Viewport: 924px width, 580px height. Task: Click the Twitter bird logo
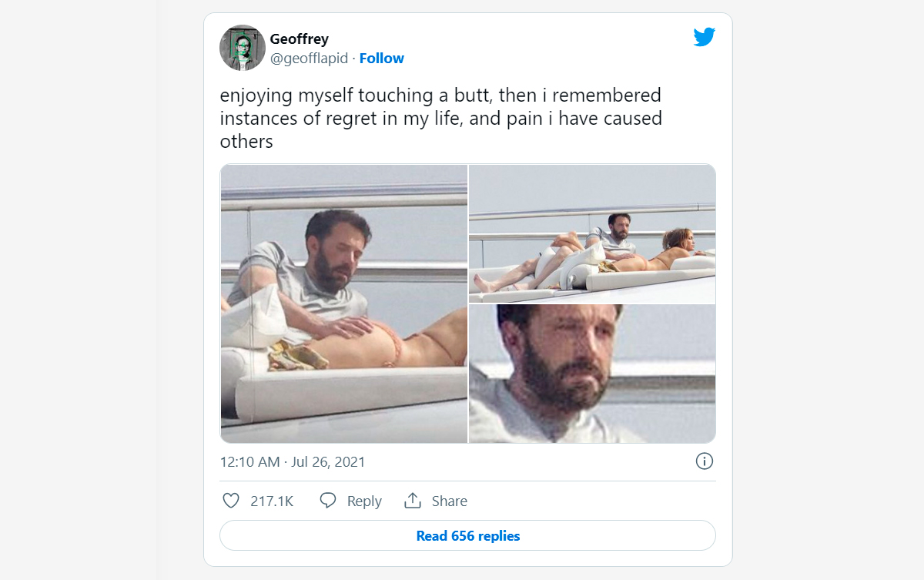(x=704, y=37)
